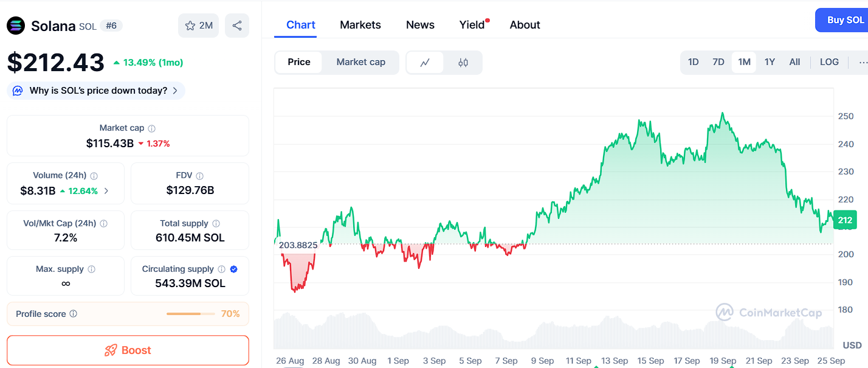Image resolution: width=868 pixels, height=368 pixels.
Task: Click the AI icon beside the SOL price question
Action: point(18,91)
